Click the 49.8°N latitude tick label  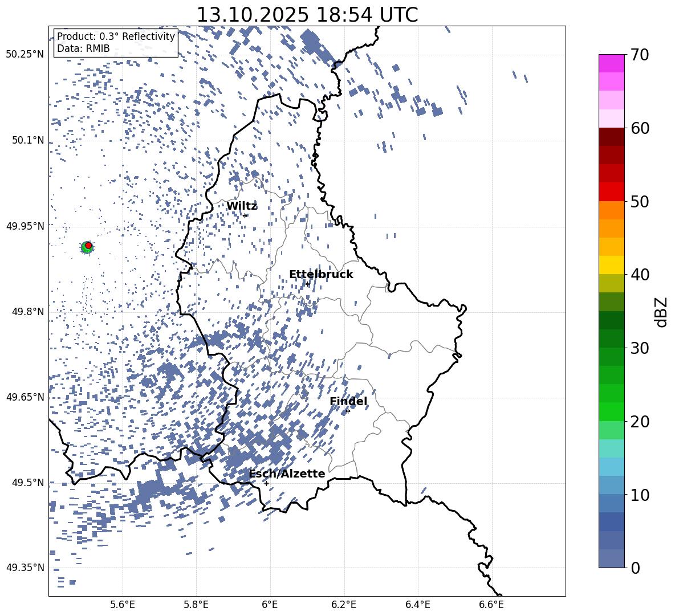pyautogui.click(x=28, y=311)
